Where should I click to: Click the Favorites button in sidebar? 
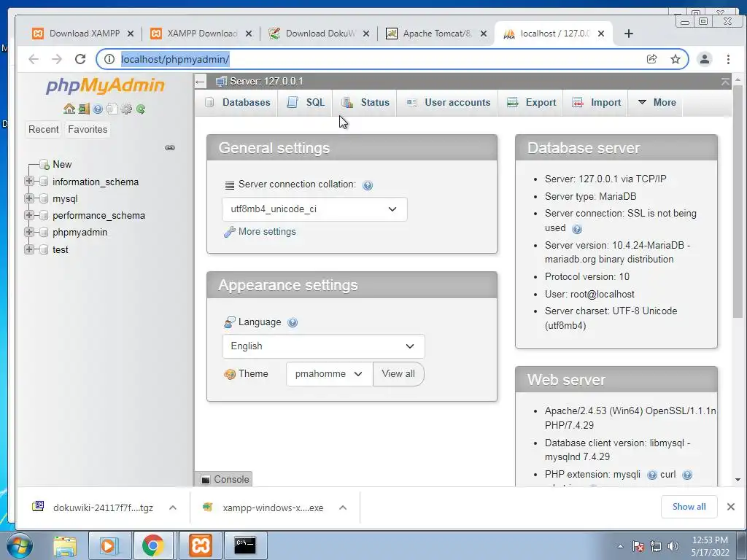coord(88,130)
